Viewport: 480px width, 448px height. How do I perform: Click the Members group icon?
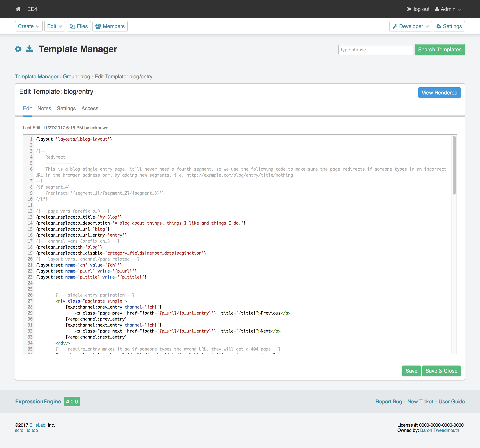(98, 26)
